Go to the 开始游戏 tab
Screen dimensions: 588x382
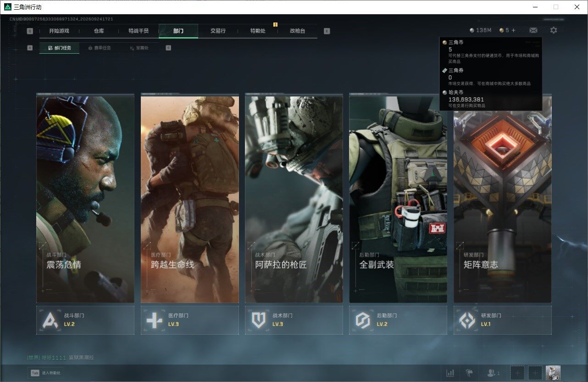click(x=59, y=31)
